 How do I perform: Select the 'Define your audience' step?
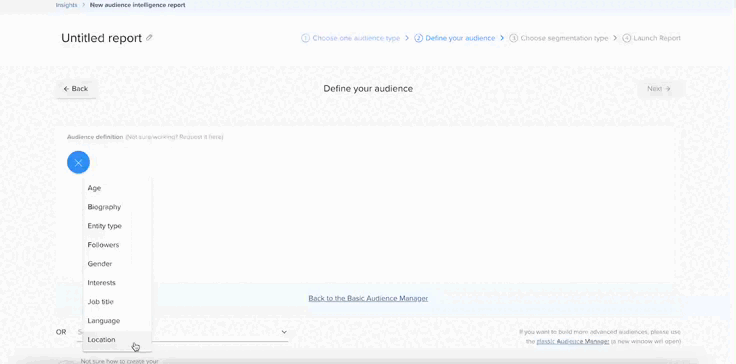coord(455,38)
